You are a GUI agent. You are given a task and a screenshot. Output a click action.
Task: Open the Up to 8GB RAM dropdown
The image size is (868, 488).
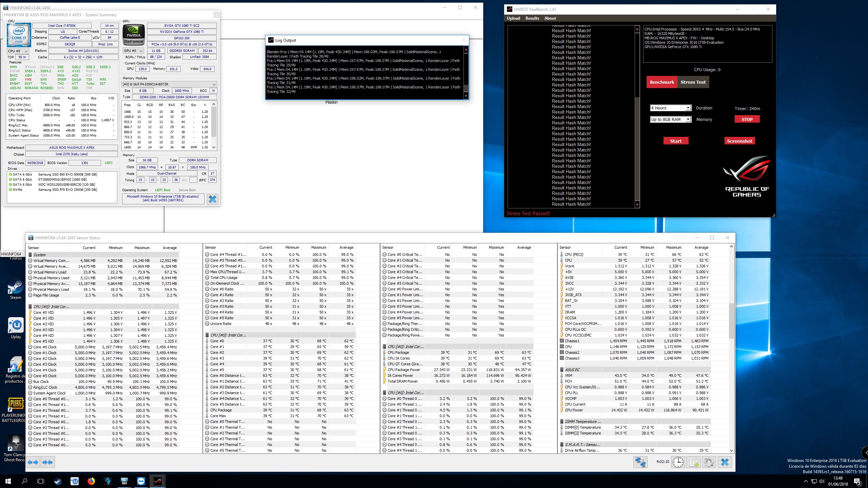click(670, 119)
